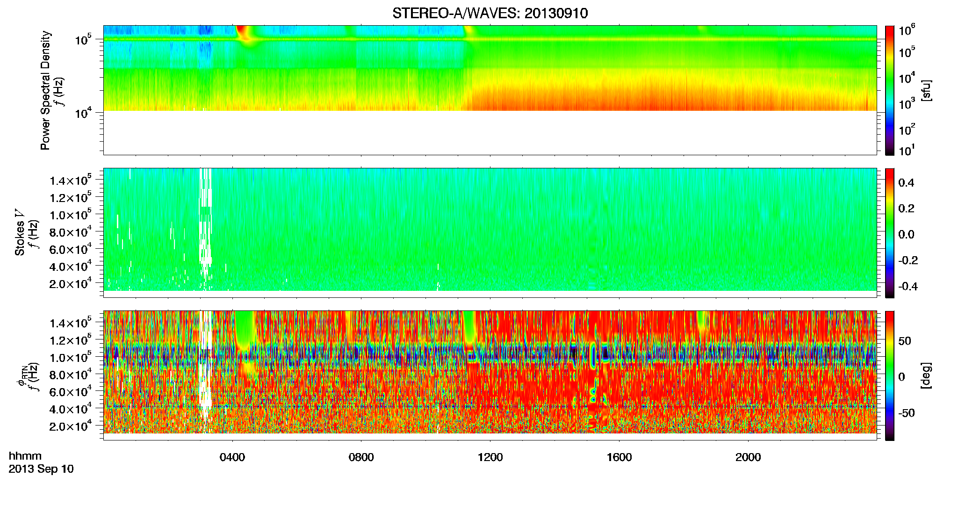
Task: Select the 1200 time tick label
Action: 490,457
